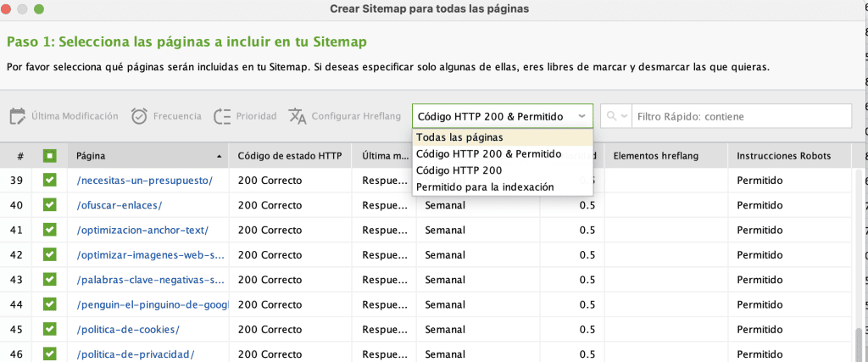Click the Frecuencia clock icon

click(140, 116)
